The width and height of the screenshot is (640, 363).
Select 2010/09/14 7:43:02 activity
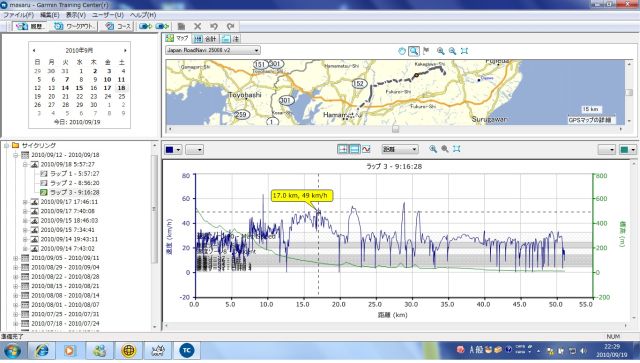[67, 249]
